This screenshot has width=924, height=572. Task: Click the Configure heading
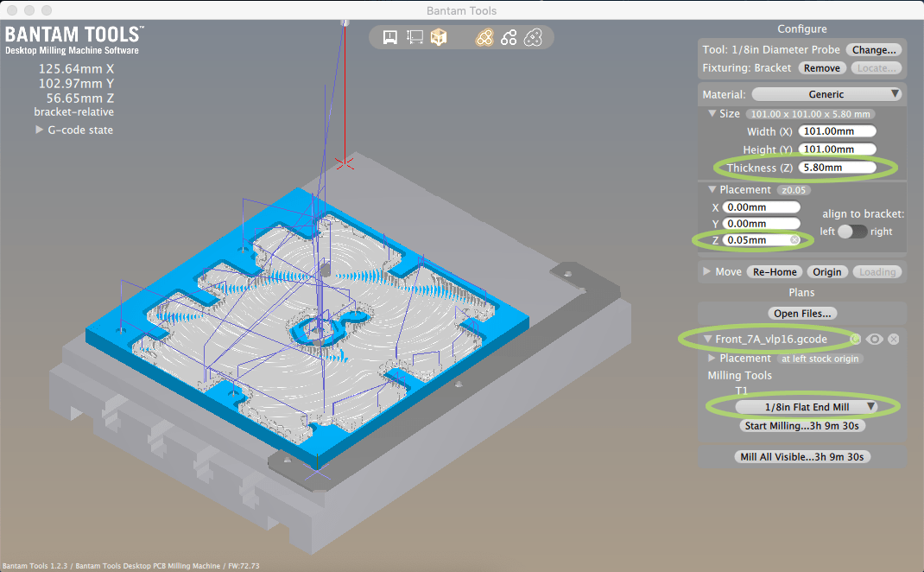pos(802,29)
